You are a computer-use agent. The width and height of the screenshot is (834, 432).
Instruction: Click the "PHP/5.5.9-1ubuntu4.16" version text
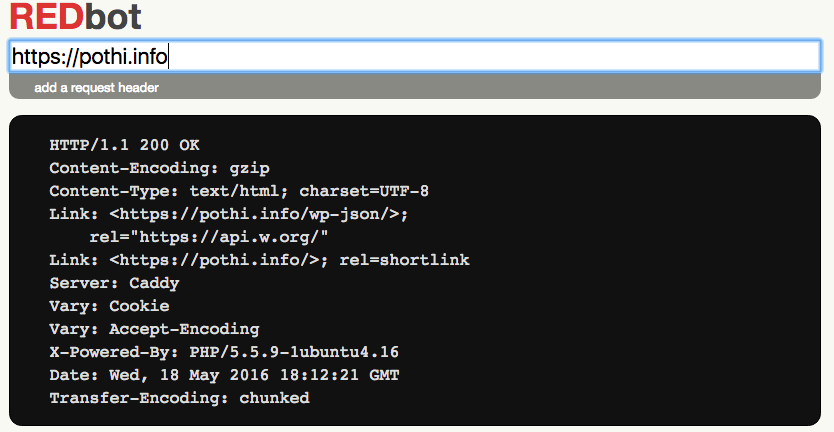click(x=294, y=352)
